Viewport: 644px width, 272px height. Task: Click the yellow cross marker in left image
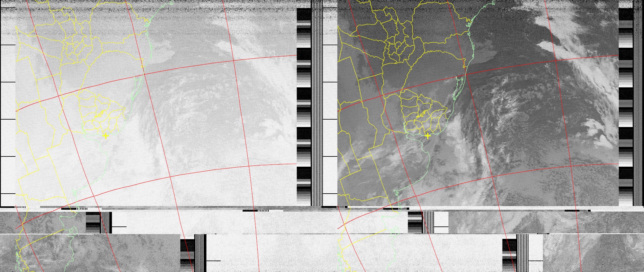tap(106, 136)
